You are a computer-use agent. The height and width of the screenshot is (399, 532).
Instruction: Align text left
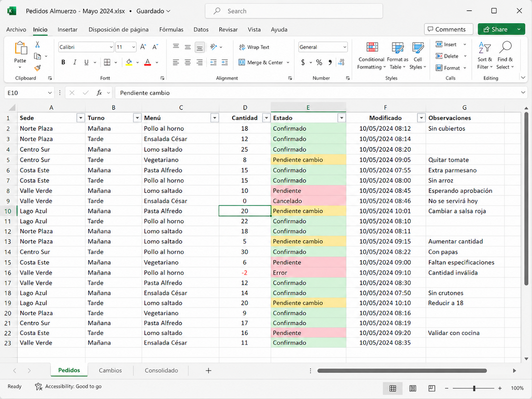[x=176, y=62]
